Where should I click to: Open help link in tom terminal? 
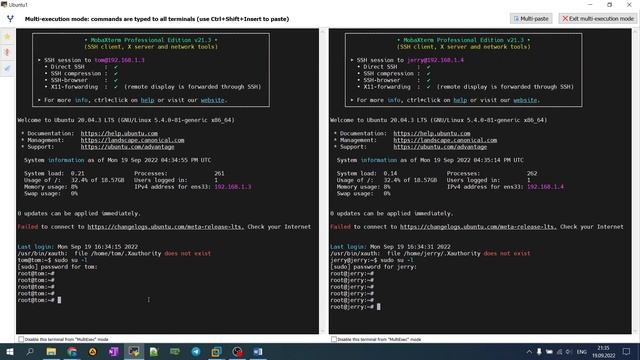[x=147, y=100]
